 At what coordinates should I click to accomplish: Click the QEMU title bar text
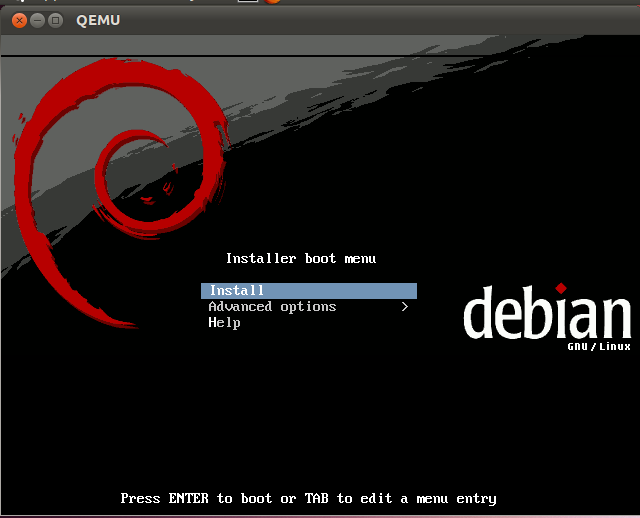98,20
